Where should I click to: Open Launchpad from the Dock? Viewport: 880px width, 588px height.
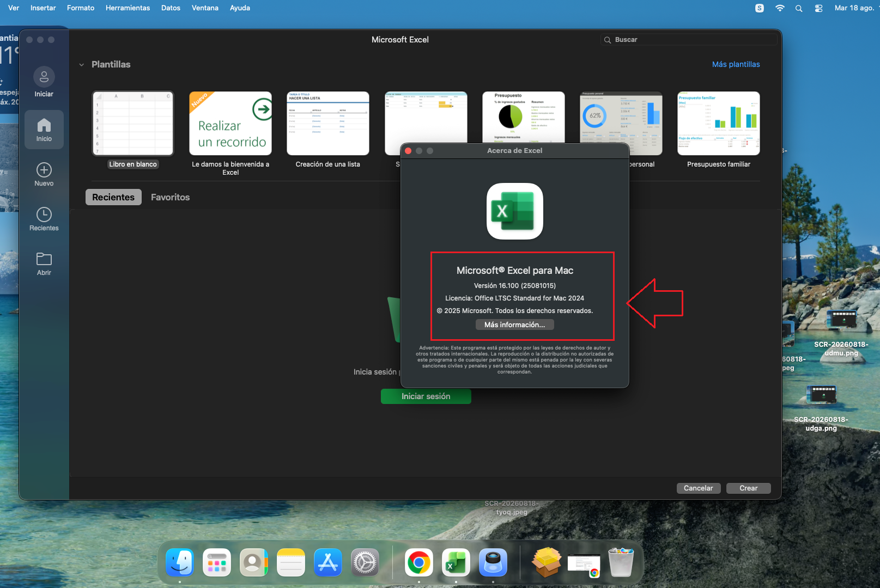(x=217, y=562)
